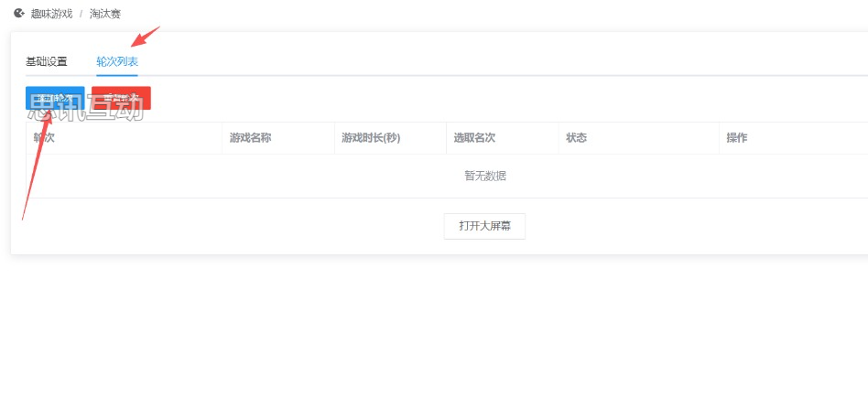Switch to the 基础设置 tab
The width and height of the screenshot is (868, 418).
46,61
